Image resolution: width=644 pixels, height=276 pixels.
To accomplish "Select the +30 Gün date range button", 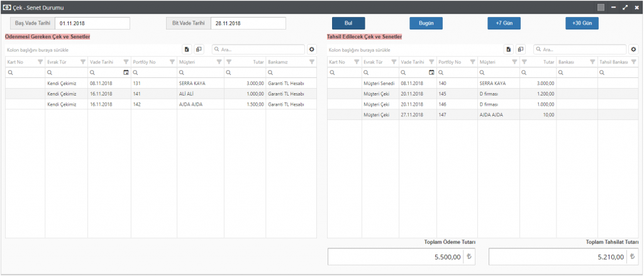I will tap(582, 23).
